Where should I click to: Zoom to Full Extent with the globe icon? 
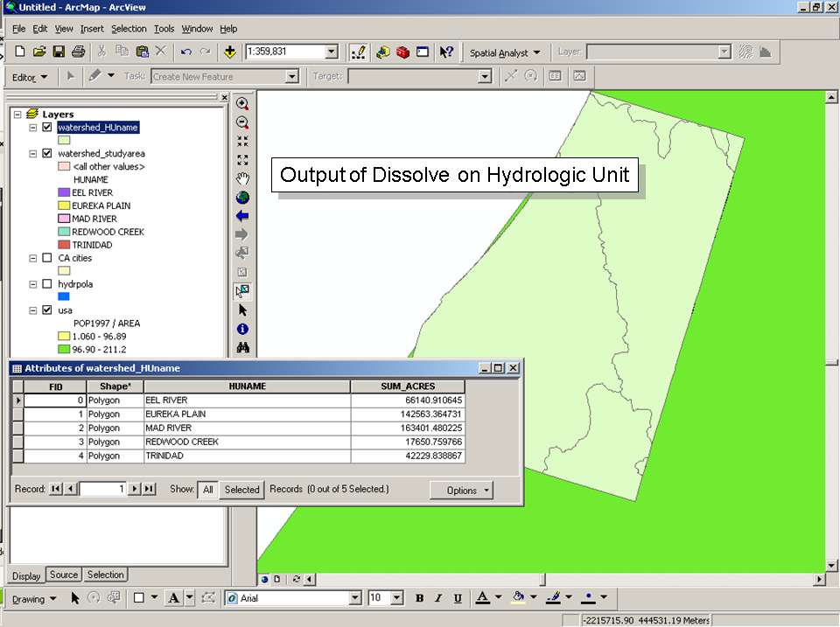pyautogui.click(x=243, y=197)
